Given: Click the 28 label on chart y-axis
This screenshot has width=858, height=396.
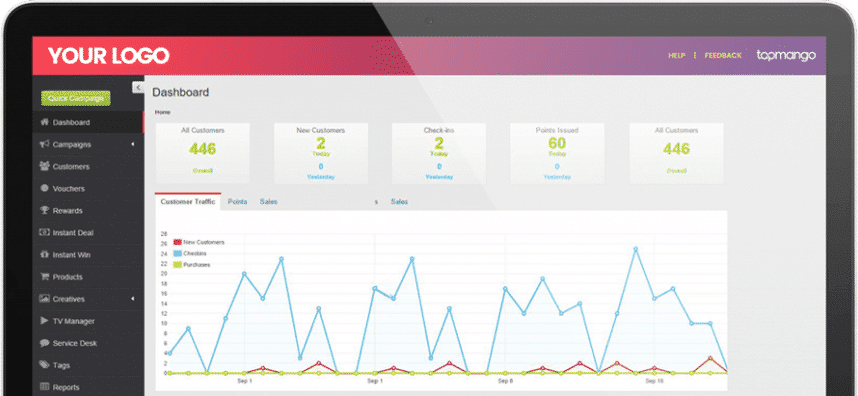Looking at the screenshot, I should [x=163, y=234].
